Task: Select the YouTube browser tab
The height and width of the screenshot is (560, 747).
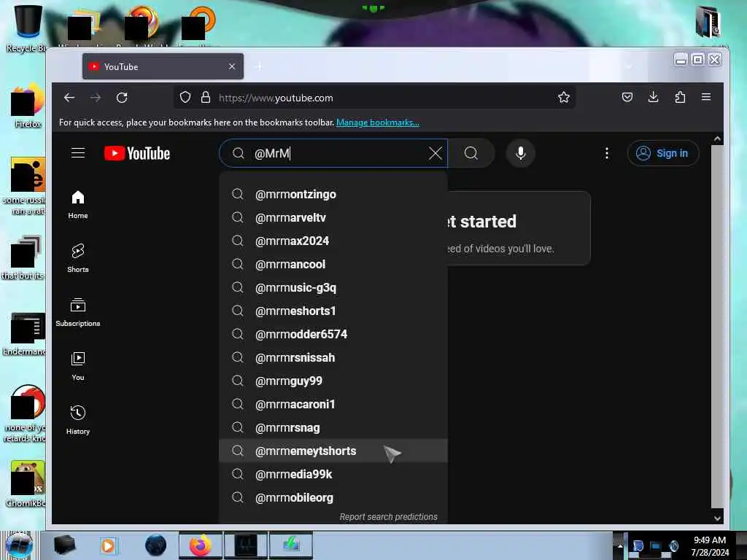Action: point(163,66)
